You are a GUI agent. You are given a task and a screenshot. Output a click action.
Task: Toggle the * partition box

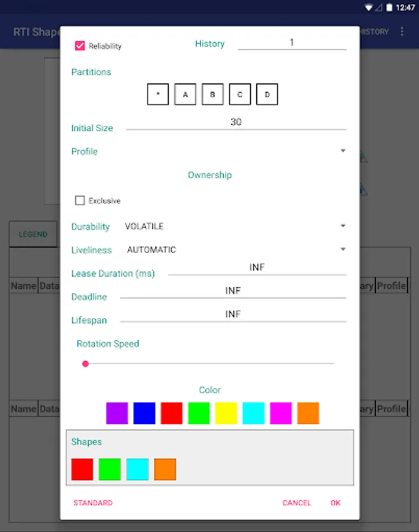click(x=157, y=95)
